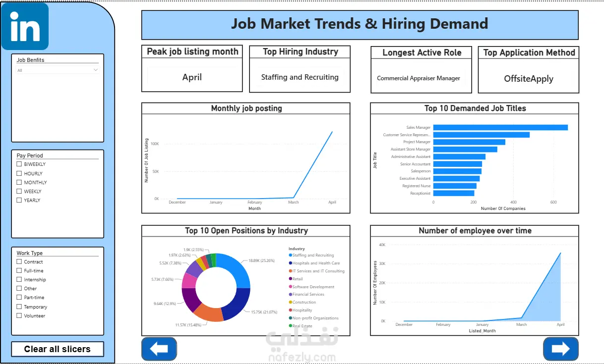Image resolution: width=604 pixels, height=364 pixels.
Task: Select Real Estate legend color dot
Action: [290, 326]
